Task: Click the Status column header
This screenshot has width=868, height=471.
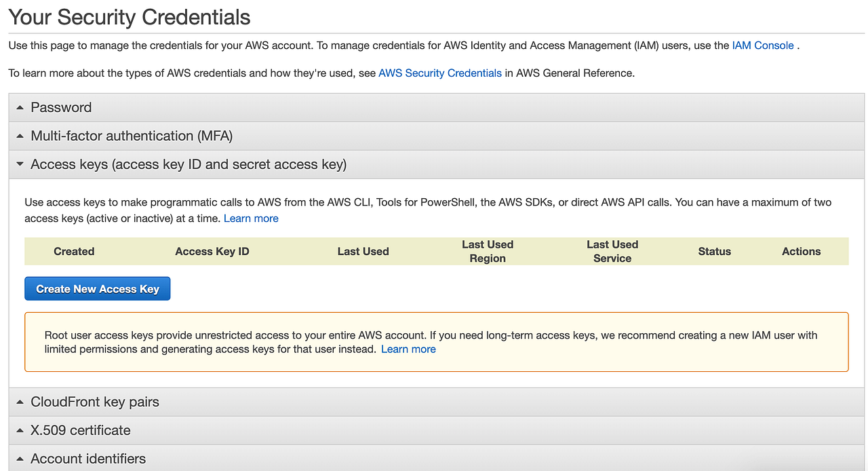Action: 714,252
